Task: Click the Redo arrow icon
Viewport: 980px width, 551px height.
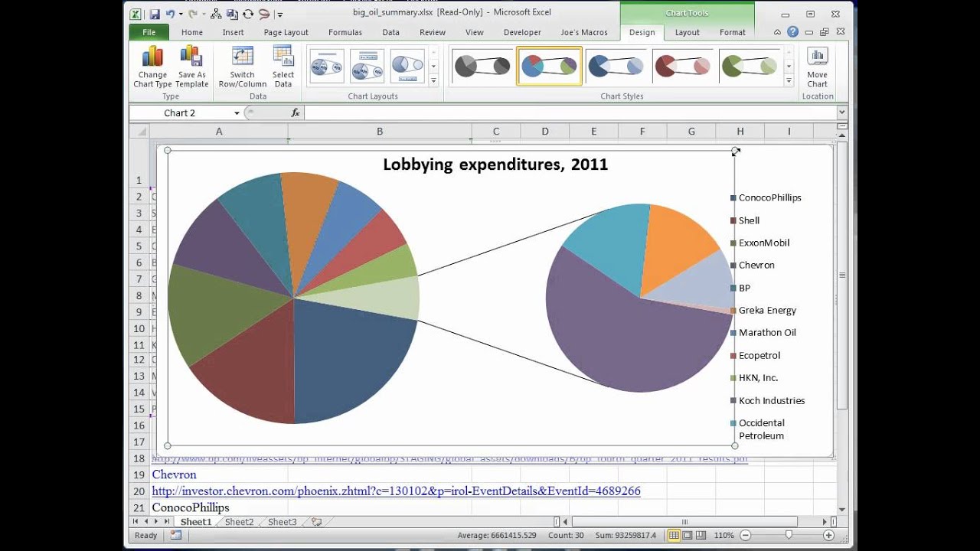Action: tap(193, 14)
